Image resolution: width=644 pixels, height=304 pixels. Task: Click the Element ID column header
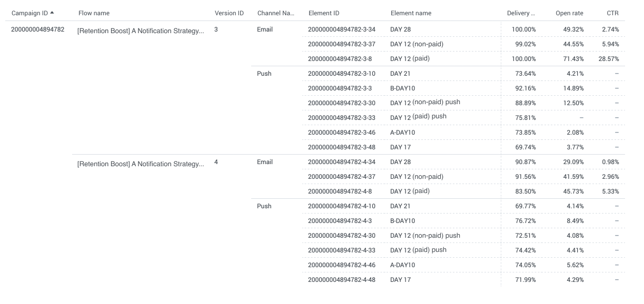[324, 13]
